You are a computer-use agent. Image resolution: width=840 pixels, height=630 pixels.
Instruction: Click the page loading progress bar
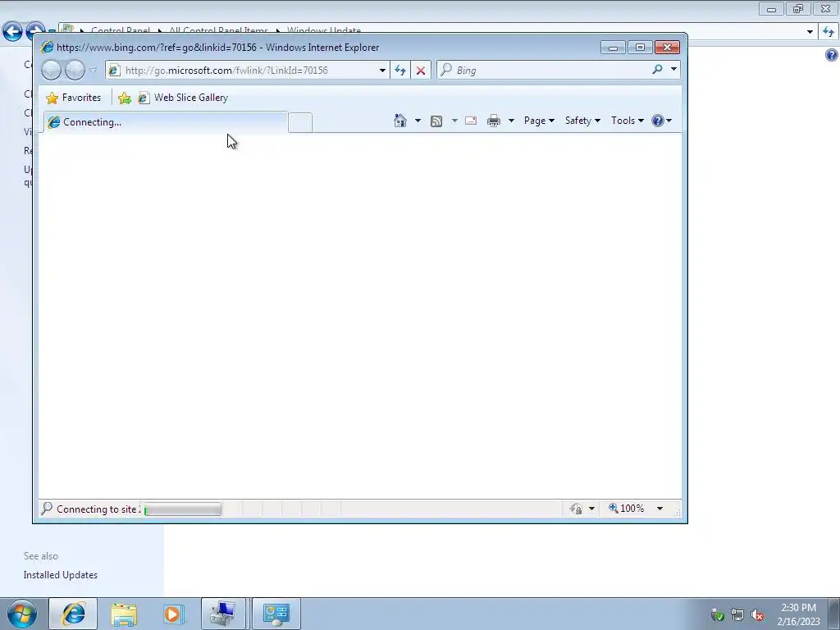pos(183,509)
